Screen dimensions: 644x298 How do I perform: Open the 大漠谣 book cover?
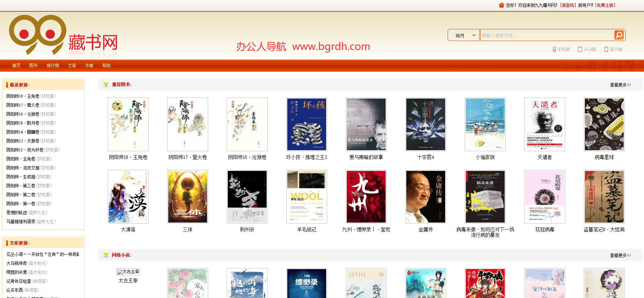pyautogui.click(x=128, y=197)
